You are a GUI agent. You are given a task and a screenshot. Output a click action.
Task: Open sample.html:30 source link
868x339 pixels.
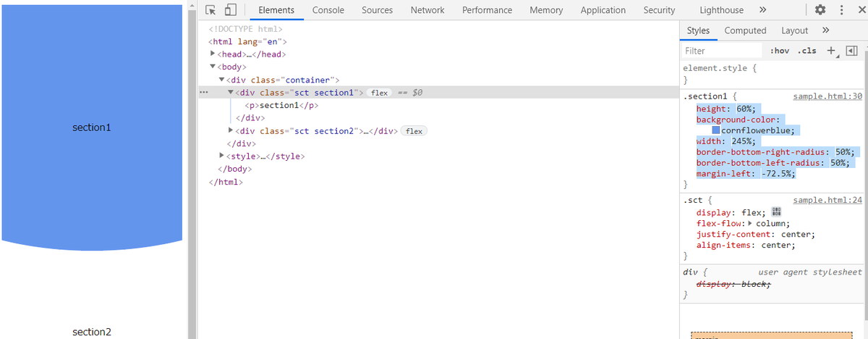click(828, 96)
